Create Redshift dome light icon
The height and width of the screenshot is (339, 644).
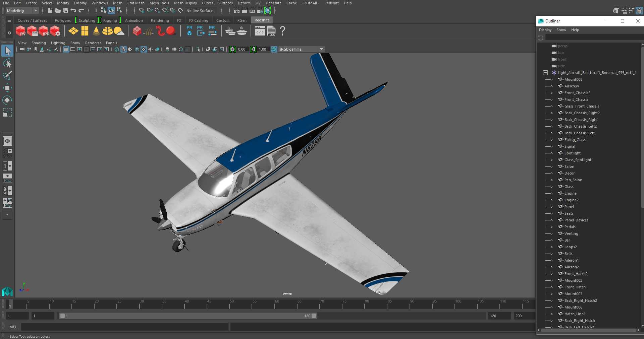pos(107,31)
